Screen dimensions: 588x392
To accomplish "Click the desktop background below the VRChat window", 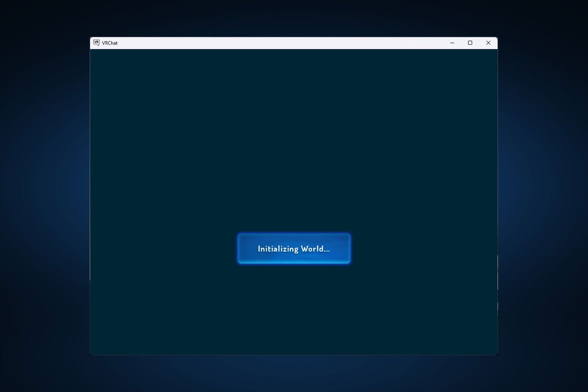I will [x=294, y=374].
